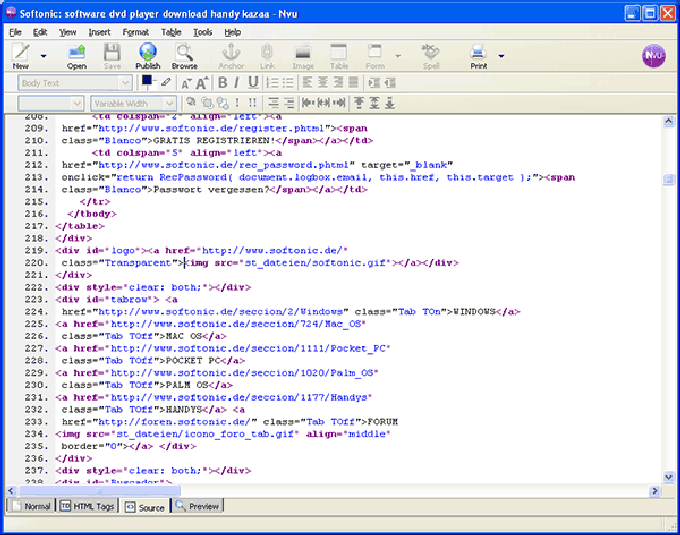The width and height of the screenshot is (680, 535).
Task: Click the Save toolbar icon
Action: click(112, 55)
